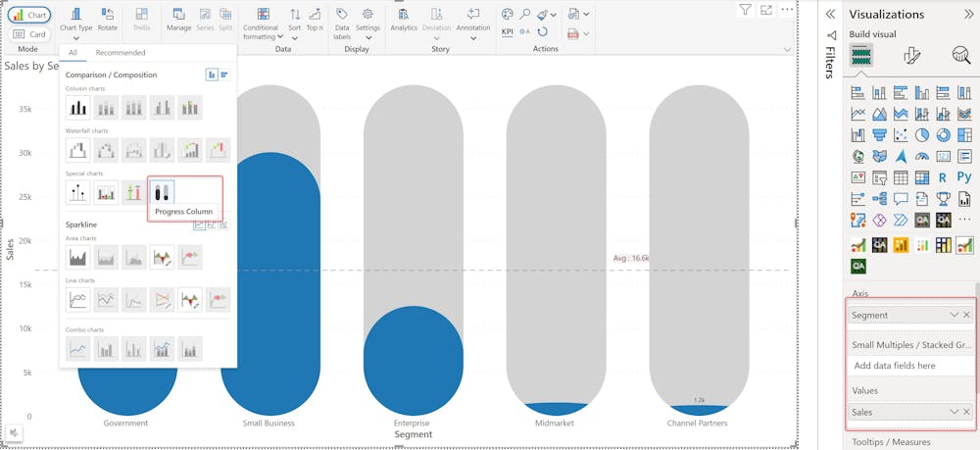Choose the pie chart visualization icon
This screenshot has width=980, height=450.
pos(922,135)
